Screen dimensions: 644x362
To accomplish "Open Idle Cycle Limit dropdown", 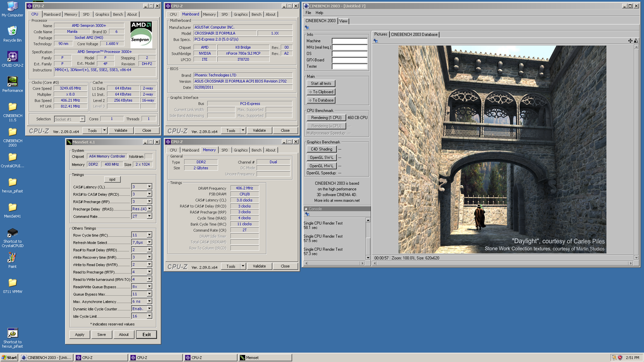I will click(149, 316).
